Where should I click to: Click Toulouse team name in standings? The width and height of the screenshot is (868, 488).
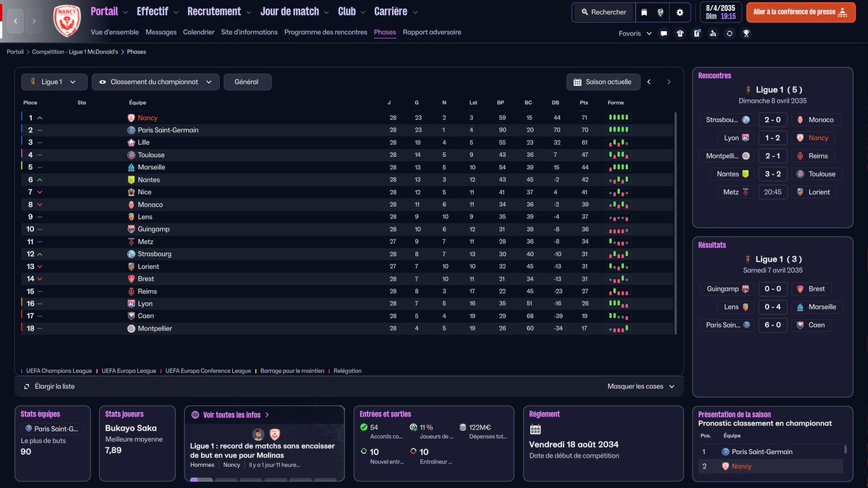coord(151,155)
